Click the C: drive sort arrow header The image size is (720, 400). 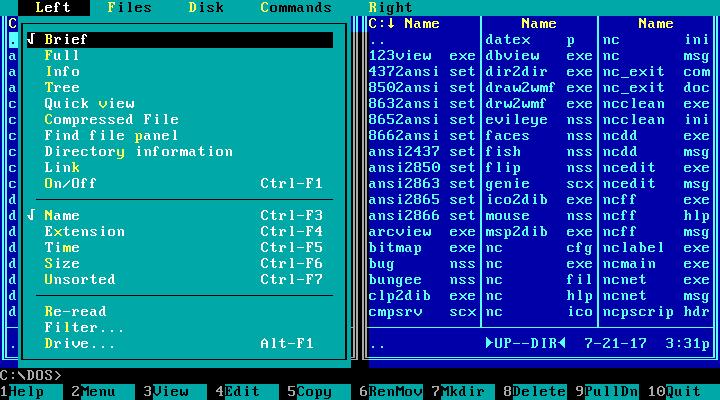[x=382, y=23]
